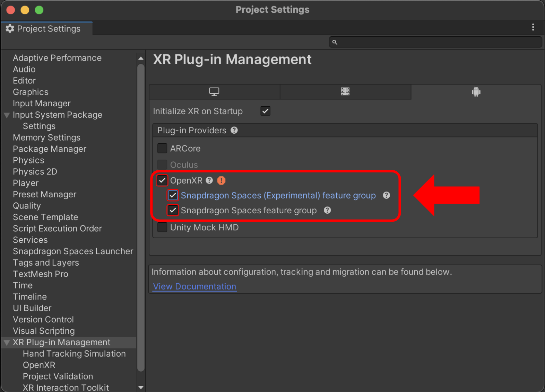Open Settings under Input System Package
The image size is (545, 392).
pos(39,126)
